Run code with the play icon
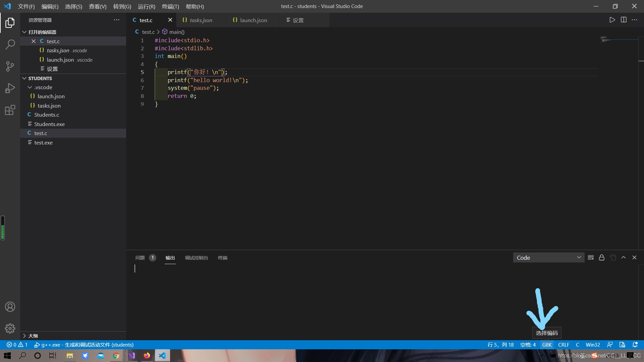The width and height of the screenshot is (644, 362). [x=612, y=20]
